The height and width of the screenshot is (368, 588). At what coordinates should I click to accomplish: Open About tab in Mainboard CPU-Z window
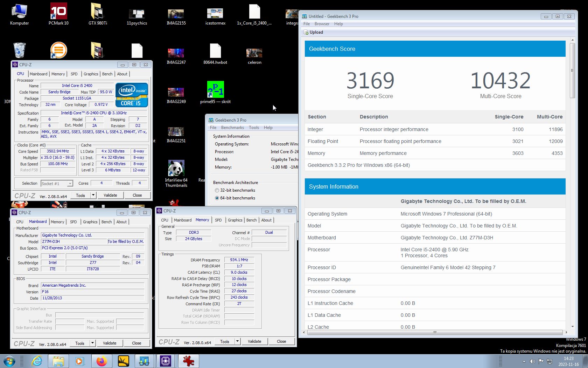(121, 222)
